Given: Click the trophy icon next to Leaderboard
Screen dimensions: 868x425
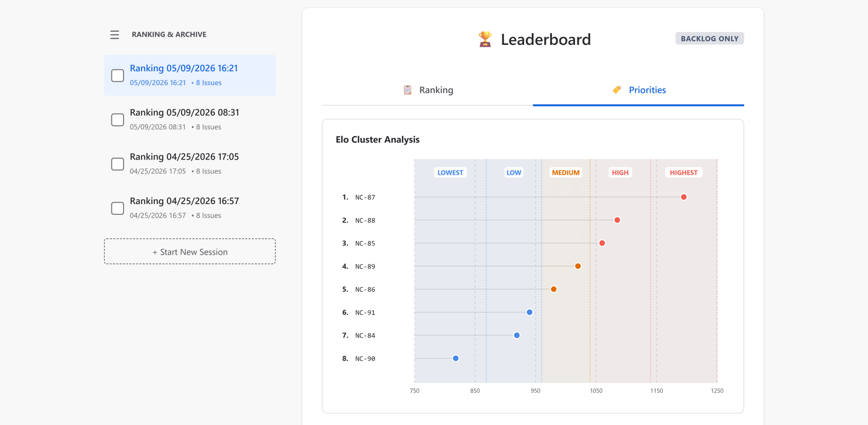Looking at the screenshot, I should click(x=485, y=39).
